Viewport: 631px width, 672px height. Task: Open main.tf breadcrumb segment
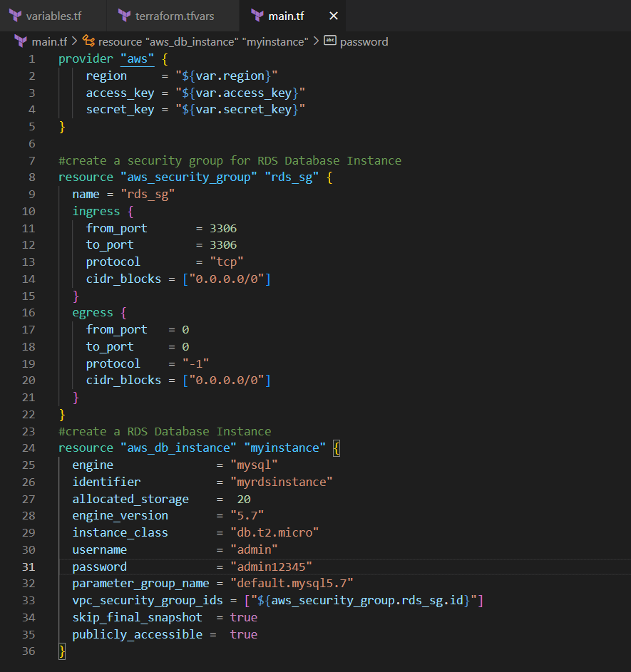click(49, 41)
